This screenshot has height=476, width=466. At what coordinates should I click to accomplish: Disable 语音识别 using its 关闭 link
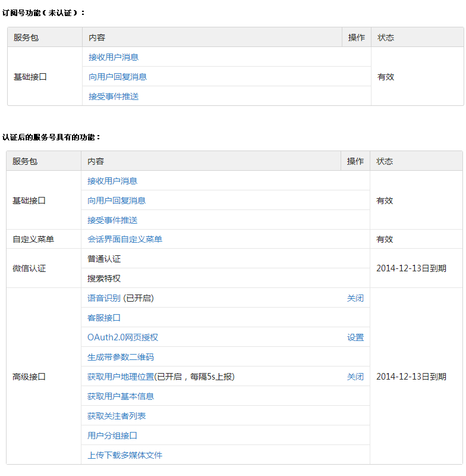(x=355, y=298)
